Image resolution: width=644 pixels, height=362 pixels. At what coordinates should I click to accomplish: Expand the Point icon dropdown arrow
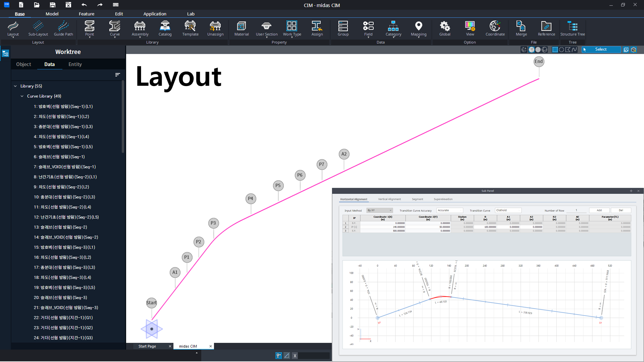pyautogui.click(x=89, y=37)
